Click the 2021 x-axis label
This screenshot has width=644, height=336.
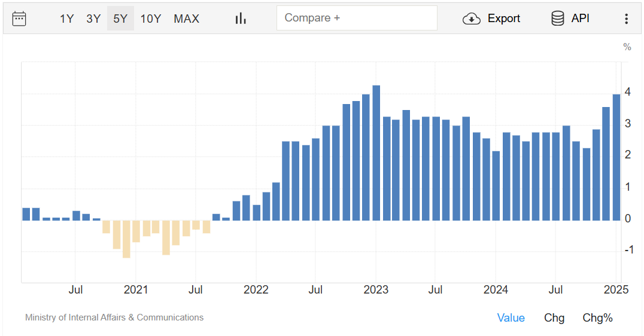click(135, 289)
